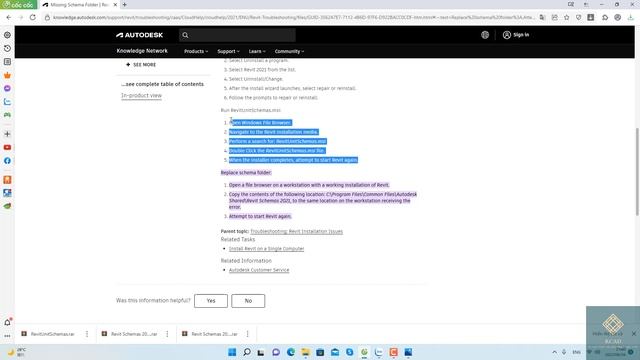Viewport: 640px width, 360px height.
Task: Open the game controller icon in the sidebar
Action: click(7, 115)
